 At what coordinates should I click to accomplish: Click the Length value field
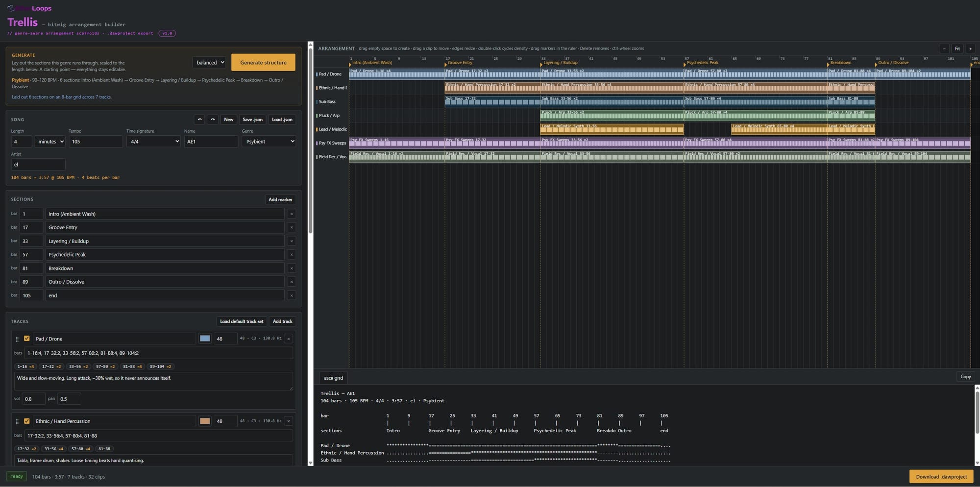click(21, 142)
